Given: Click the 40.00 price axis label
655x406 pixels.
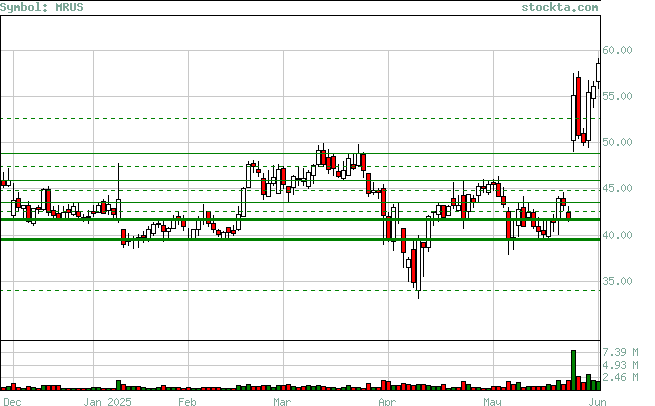Looking at the screenshot, I should pos(617,235).
